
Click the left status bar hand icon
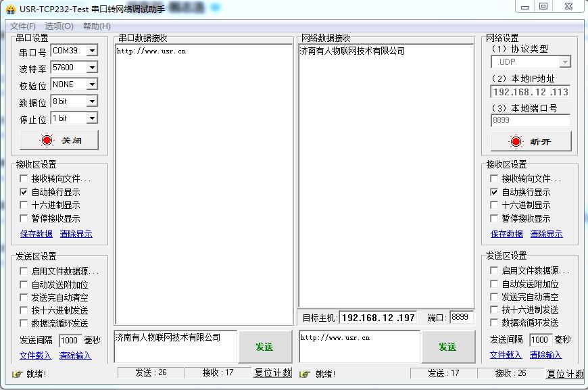pos(17,374)
